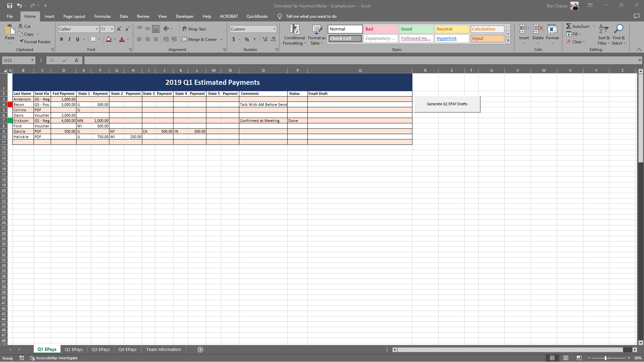Switch to the Formulas ribbon tab

click(x=102, y=16)
